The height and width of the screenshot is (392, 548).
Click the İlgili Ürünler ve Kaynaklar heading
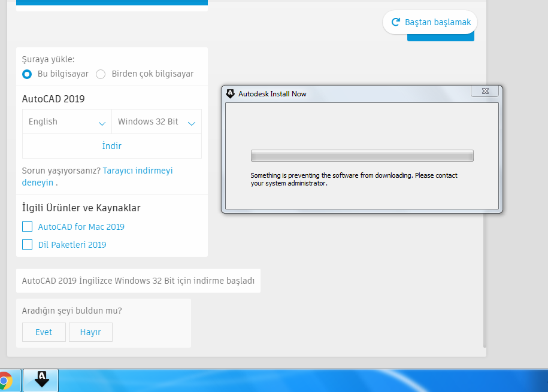click(81, 208)
